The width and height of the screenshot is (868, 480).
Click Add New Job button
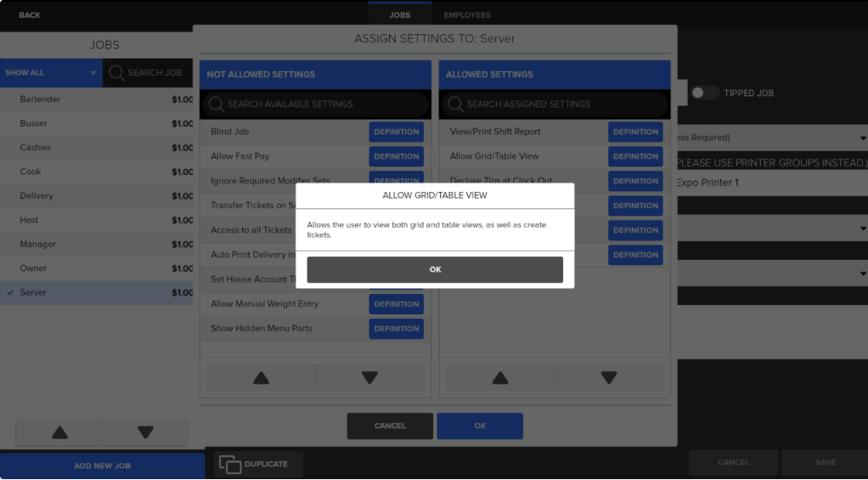click(102, 466)
